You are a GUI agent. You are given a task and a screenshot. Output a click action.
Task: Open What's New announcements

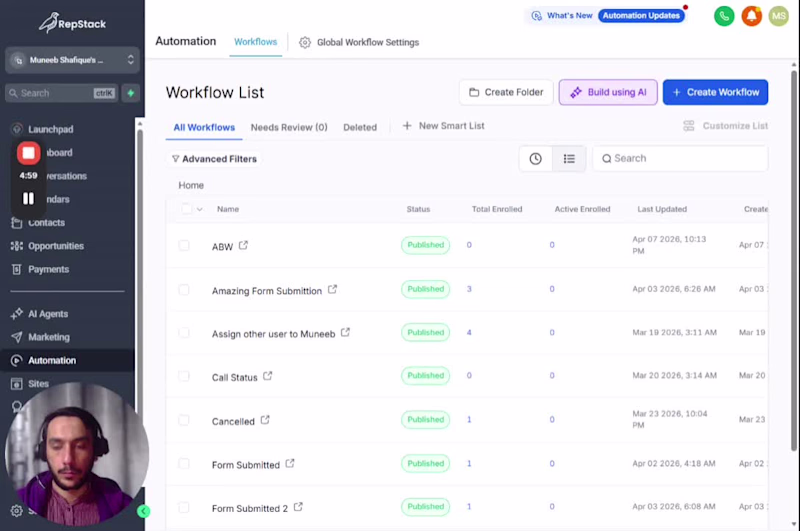pyautogui.click(x=562, y=16)
